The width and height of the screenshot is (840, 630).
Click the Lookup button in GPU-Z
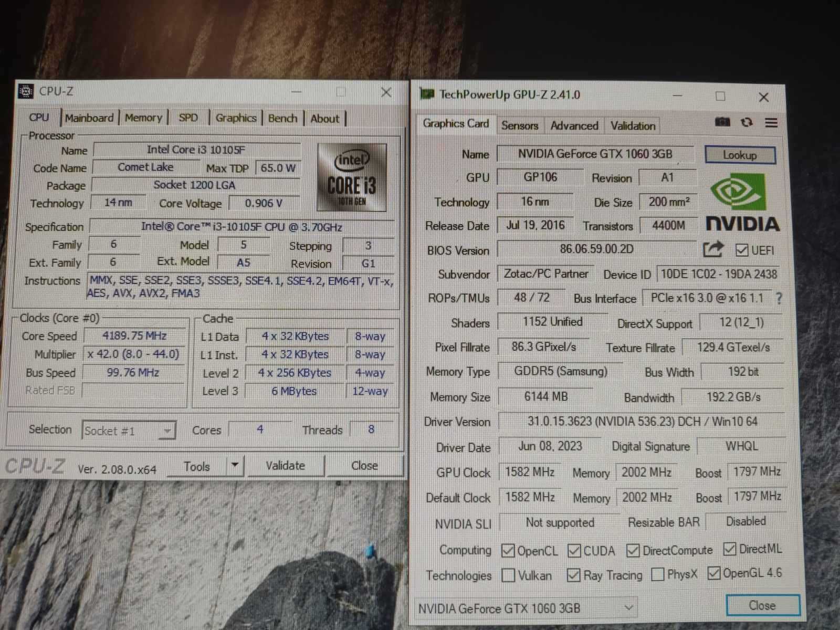pyautogui.click(x=740, y=155)
